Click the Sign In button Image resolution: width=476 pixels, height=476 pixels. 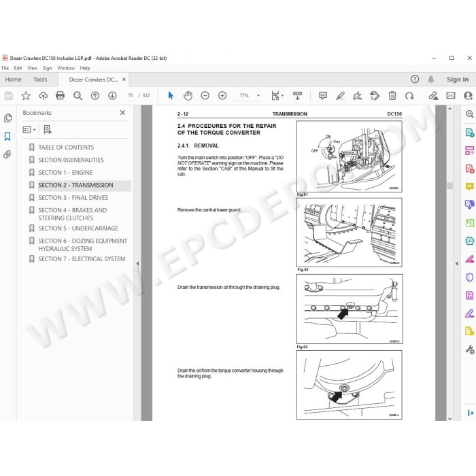pyautogui.click(x=458, y=80)
